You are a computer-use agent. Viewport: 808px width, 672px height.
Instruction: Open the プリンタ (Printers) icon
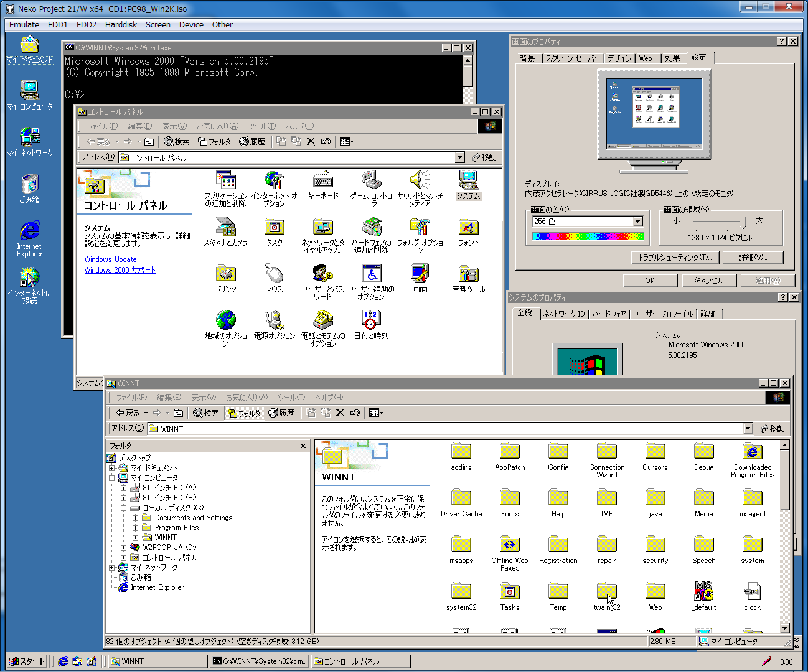(225, 274)
